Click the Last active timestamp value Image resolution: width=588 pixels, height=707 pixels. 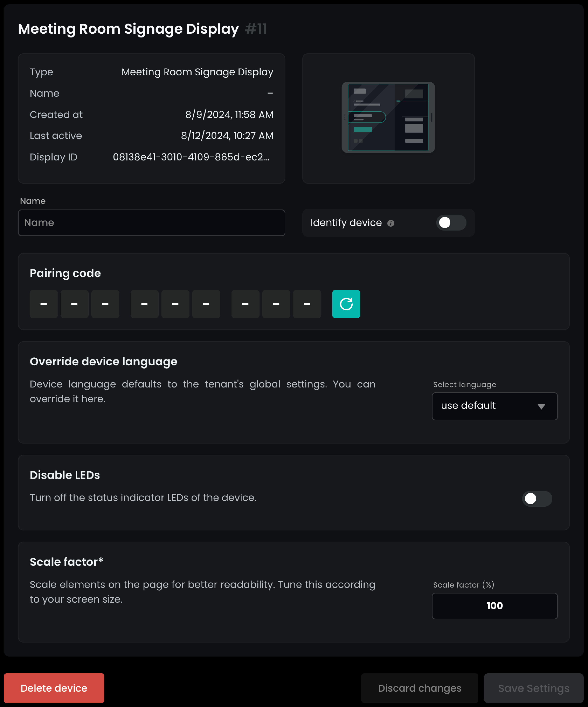click(227, 136)
